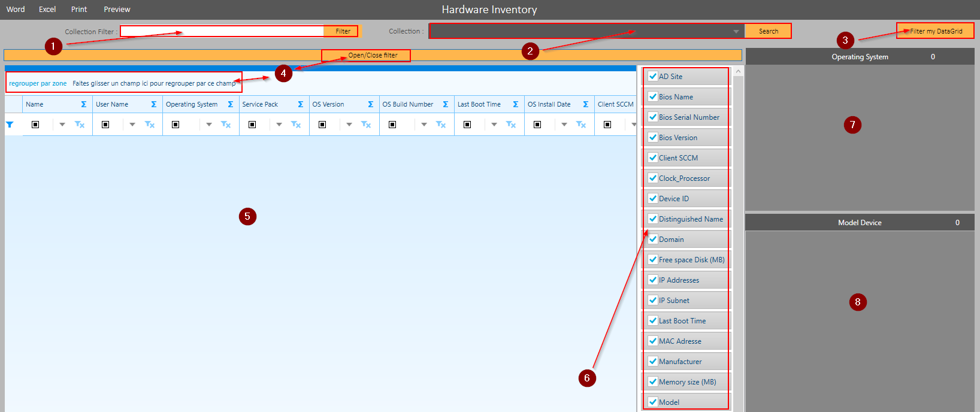Open filter value dropdown under OS Build Number column
The height and width of the screenshot is (412, 980).
click(424, 125)
